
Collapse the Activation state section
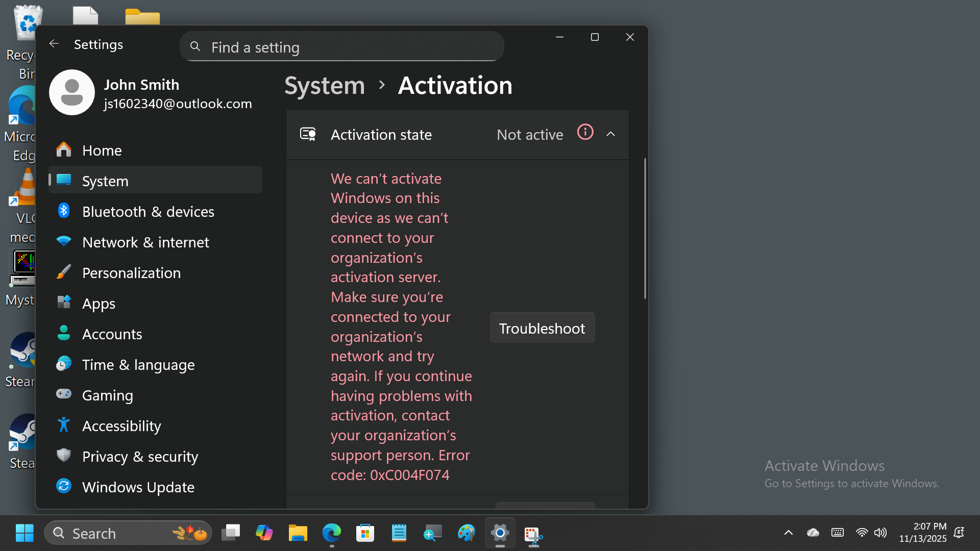pos(610,134)
